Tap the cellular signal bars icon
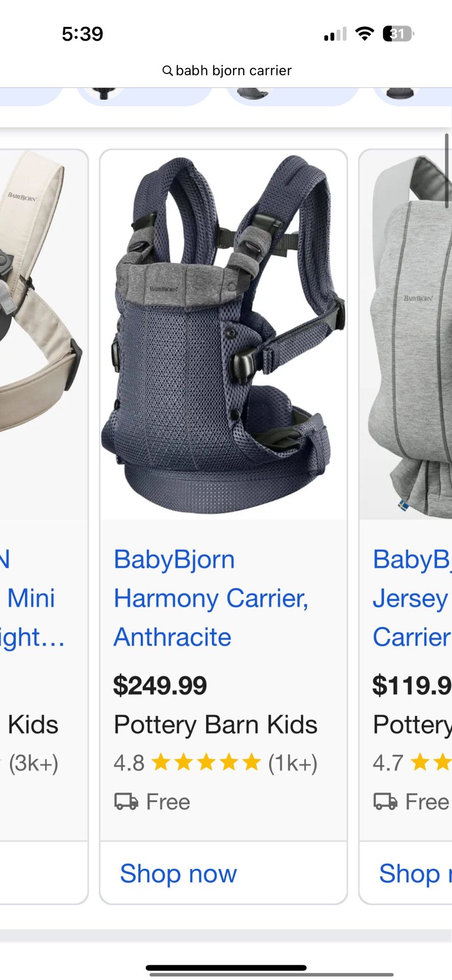 point(335,34)
